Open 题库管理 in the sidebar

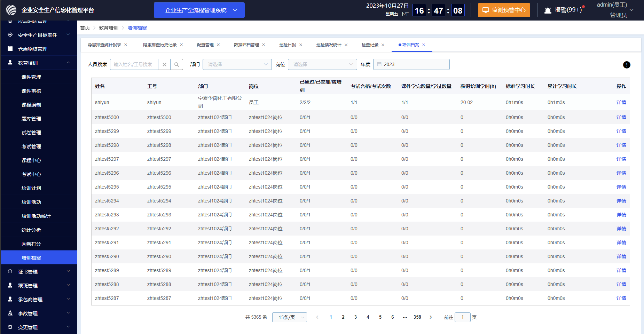31,119
